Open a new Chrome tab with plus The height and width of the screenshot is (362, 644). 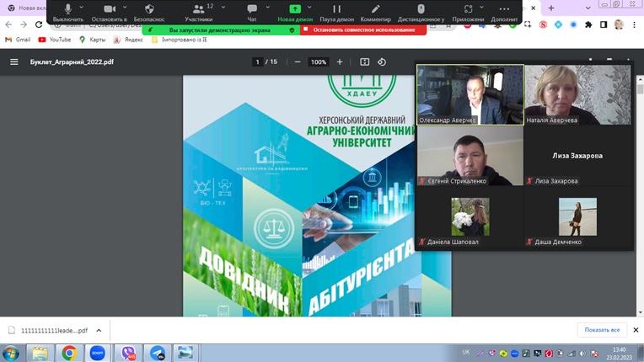point(551,8)
